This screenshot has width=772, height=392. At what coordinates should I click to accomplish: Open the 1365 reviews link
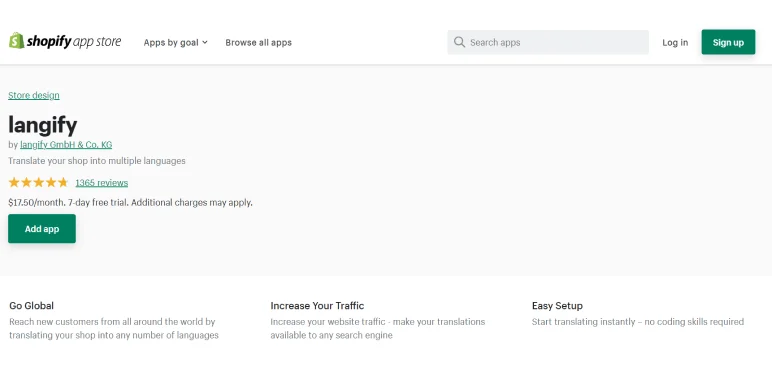click(101, 183)
